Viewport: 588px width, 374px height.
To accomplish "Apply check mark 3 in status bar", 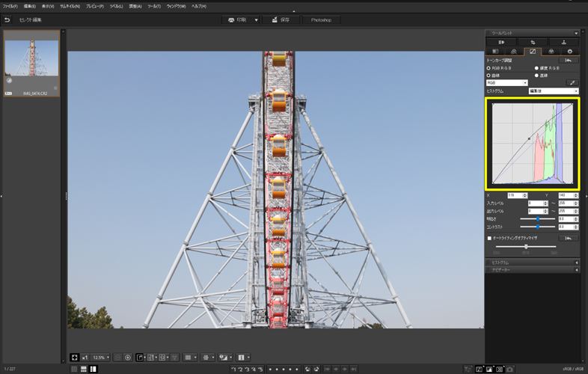I will [x=247, y=369].
